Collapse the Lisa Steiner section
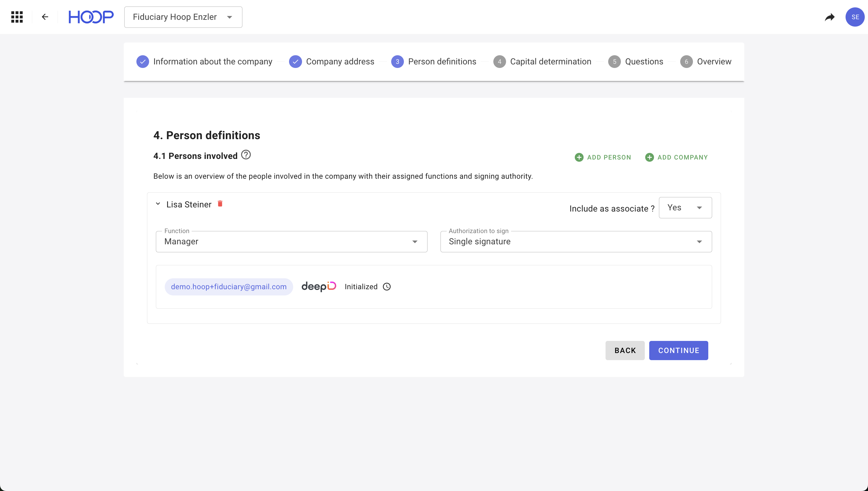Viewport: 868px width, 491px height. tap(158, 204)
